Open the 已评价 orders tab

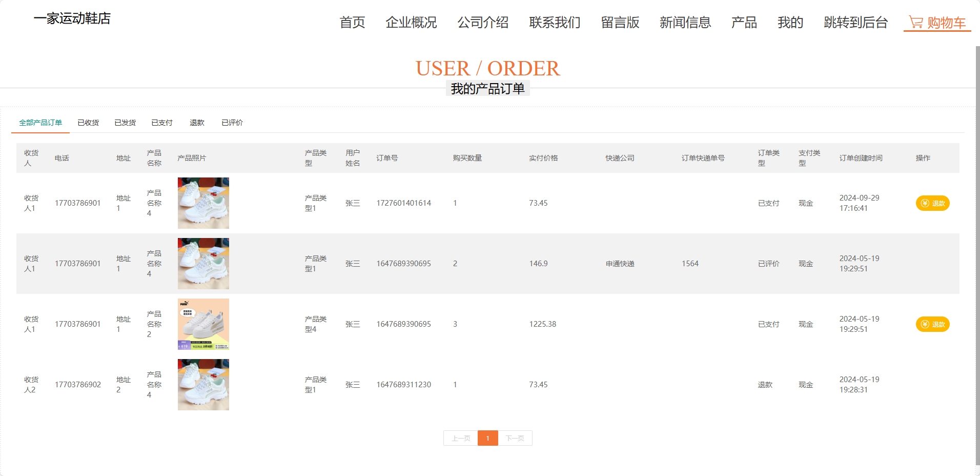coord(232,123)
